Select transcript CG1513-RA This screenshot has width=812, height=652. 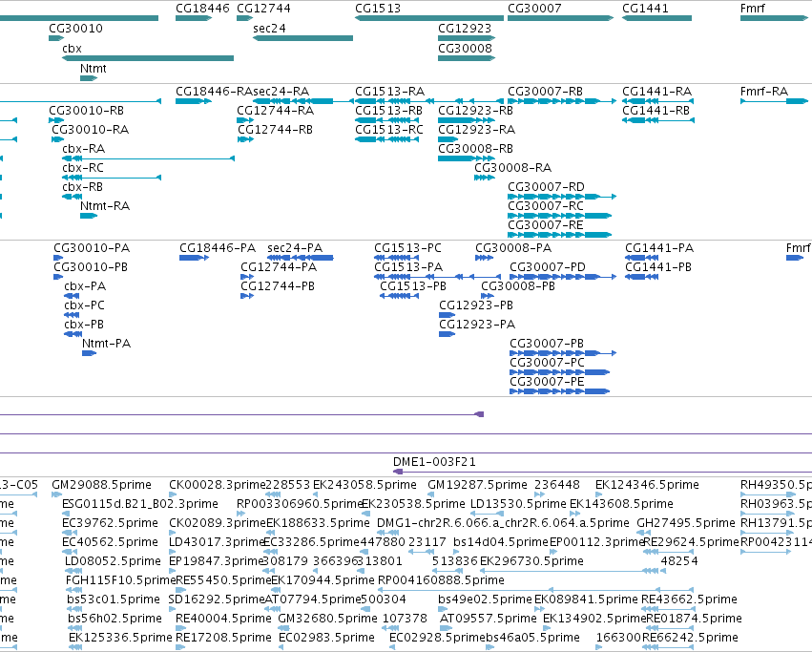click(389, 92)
